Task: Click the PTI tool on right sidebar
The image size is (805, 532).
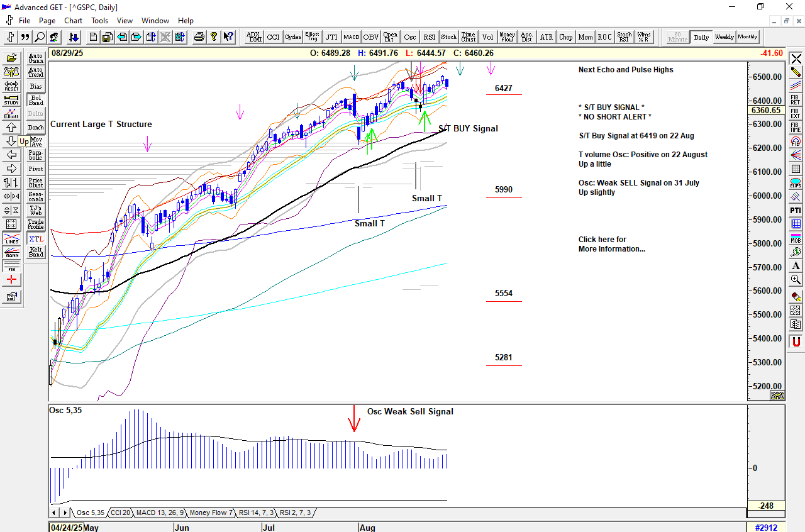Action: (796, 210)
